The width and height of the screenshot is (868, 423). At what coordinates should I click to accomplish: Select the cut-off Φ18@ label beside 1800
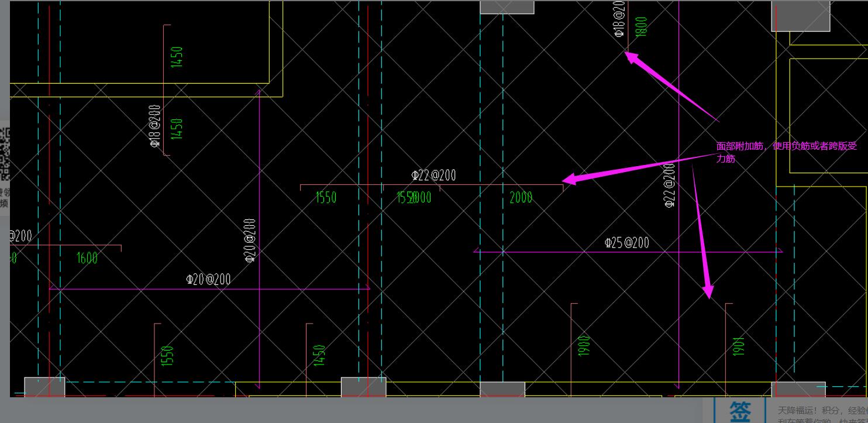click(x=619, y=19)
